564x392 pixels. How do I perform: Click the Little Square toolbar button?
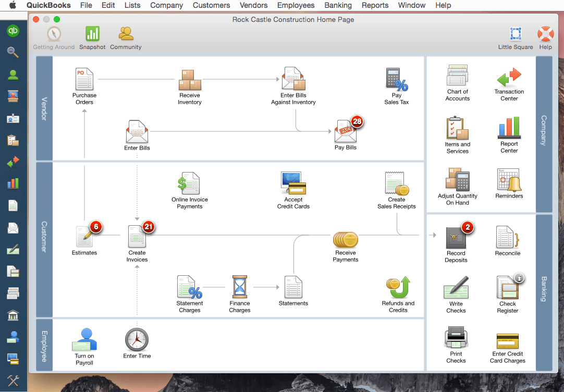tap(516, 38)
